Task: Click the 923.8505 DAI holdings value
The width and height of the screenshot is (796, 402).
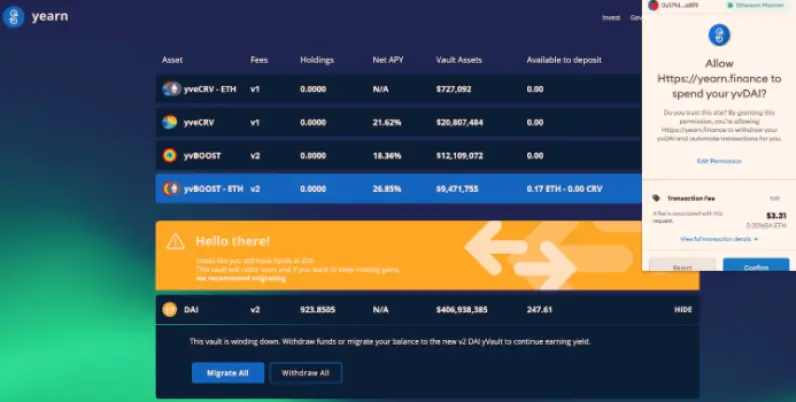Action: point(317,310)
